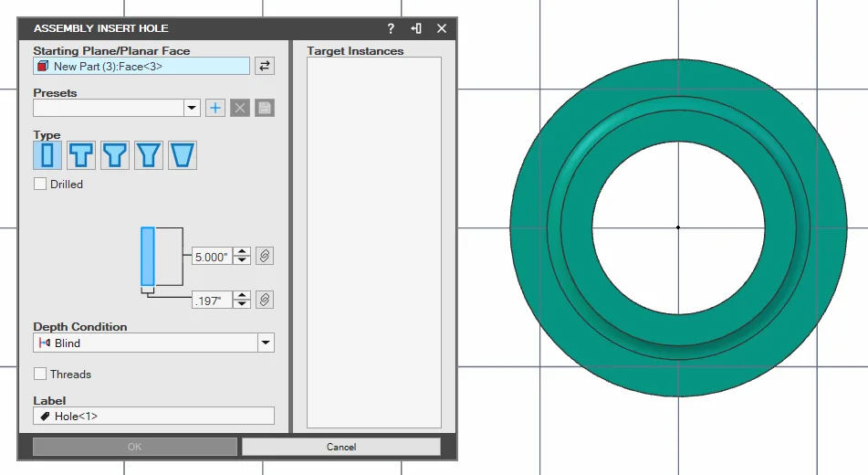Screen dimensions: 868x475
Task: Decrease the 5.000" depth value
Action: (242, 260)
